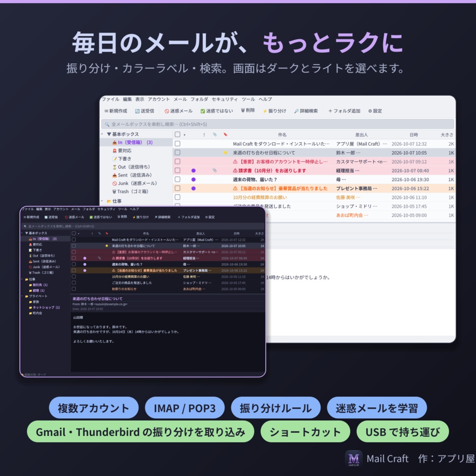The width and height of the screenshot is (476, 476).
Task: Open アカウント menu in the light window
Action: [159, 99]
